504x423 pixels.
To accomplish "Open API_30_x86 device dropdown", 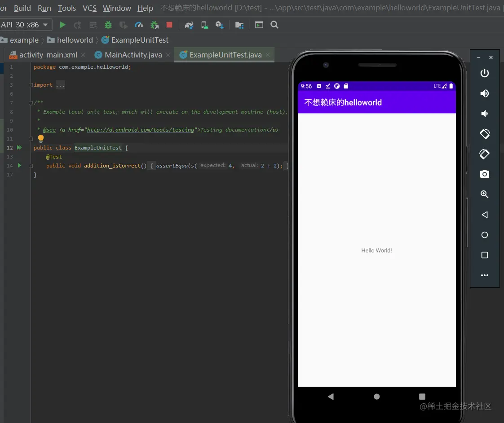I will (25, 25).
